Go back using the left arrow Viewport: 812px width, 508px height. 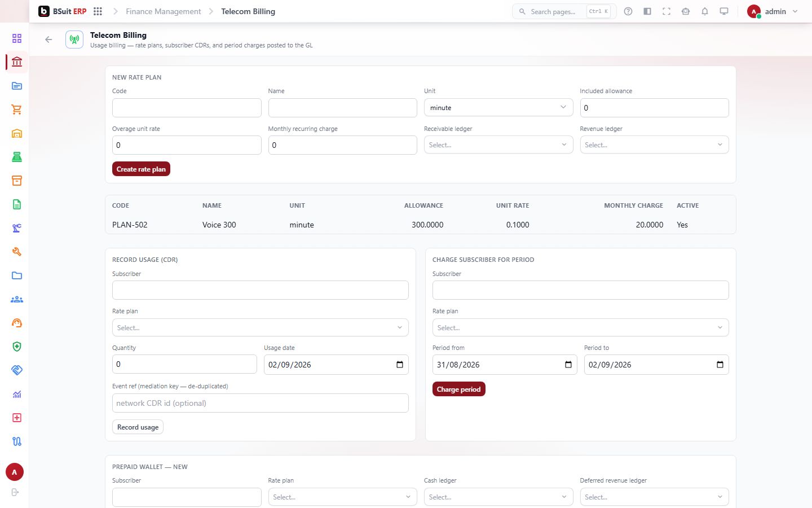[x=48, y=40]
